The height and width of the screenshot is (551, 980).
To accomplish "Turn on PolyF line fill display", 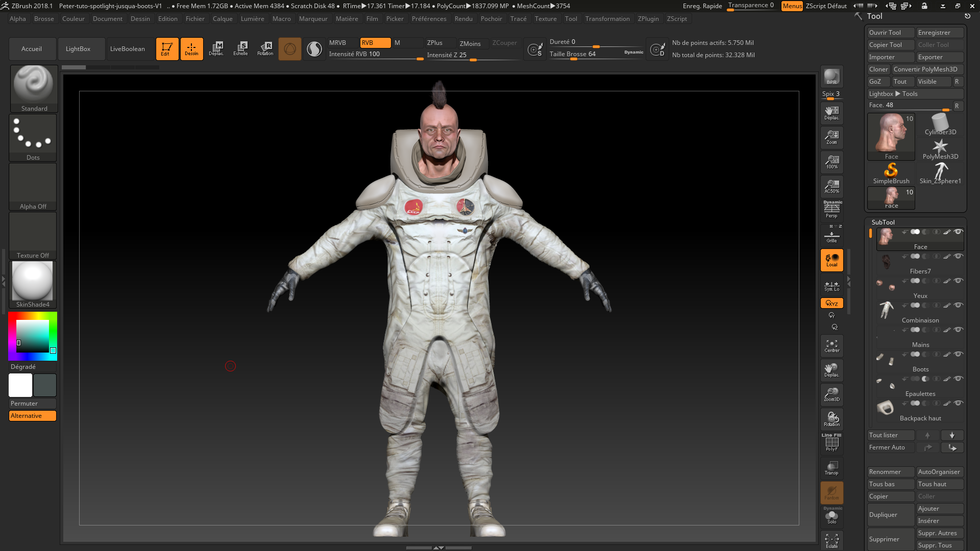I will click(831, 442).
